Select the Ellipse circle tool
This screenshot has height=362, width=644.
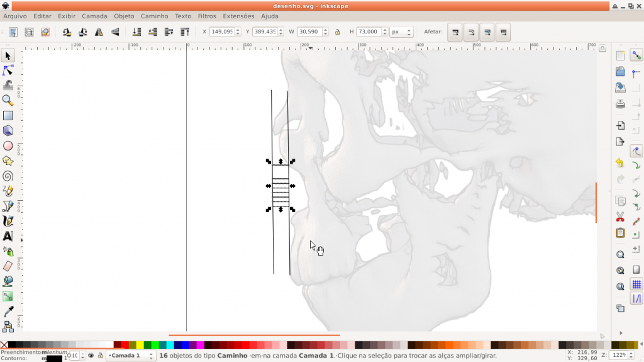pos(8,146)
